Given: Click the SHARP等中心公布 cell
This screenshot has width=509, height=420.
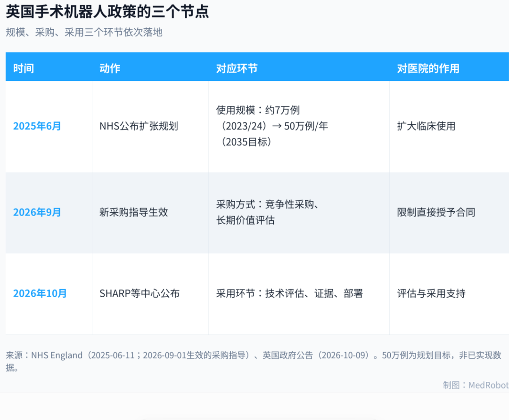Looking at the screenshot, I should pos(140,293).
